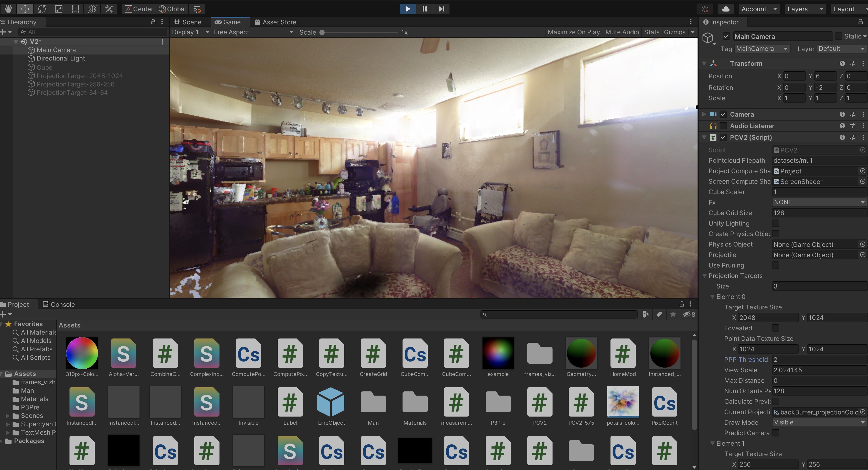This screenshot has height=470, width=868.
Task: Disable the PCV2 Script checkbox
Action: pos(723,137)
